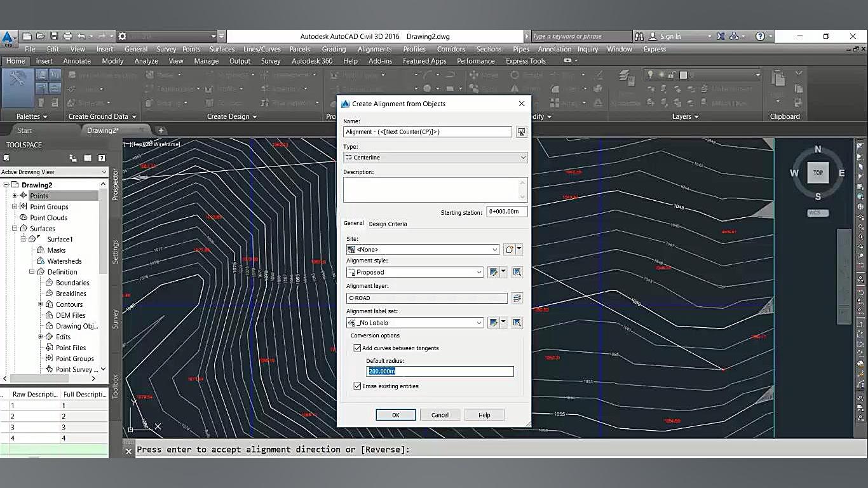
Task: Switch to the Analyze ribbon tab
Action: click(x=146, y=61)
